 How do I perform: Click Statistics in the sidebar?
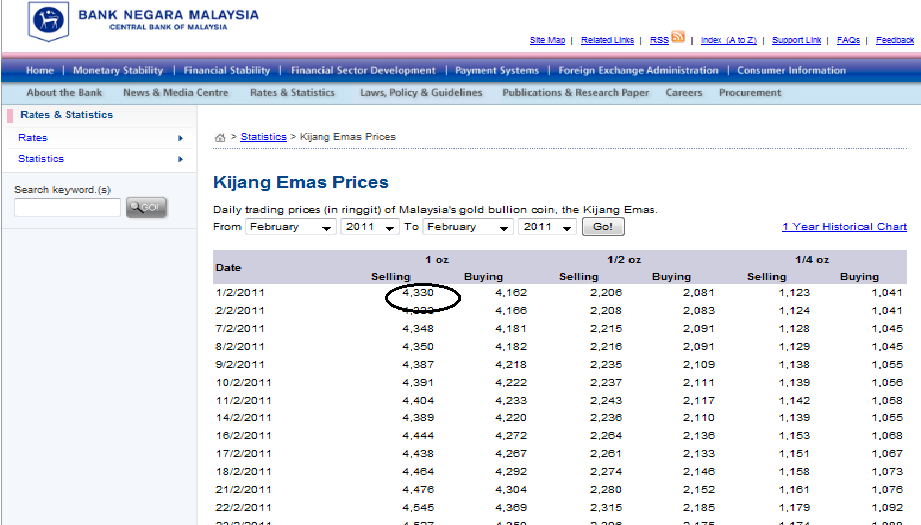41,159
